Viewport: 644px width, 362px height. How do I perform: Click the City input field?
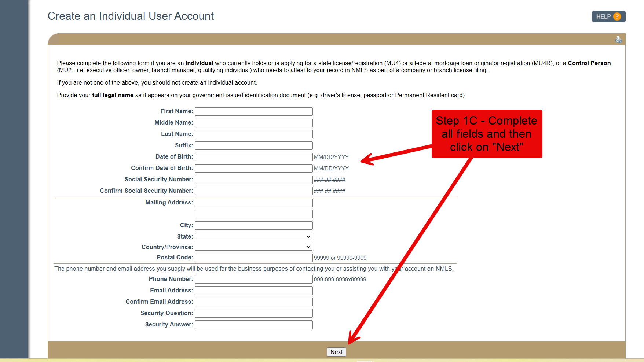click(254, 225)
